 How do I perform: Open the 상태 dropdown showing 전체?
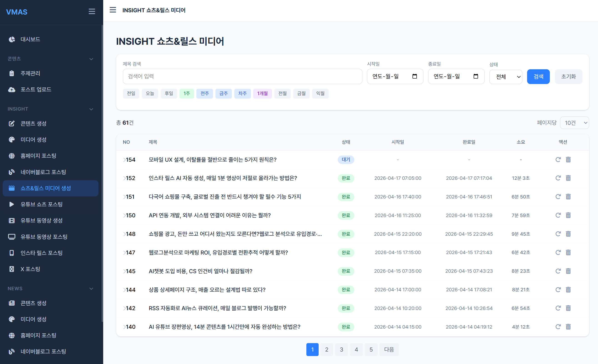coord(505,77)
